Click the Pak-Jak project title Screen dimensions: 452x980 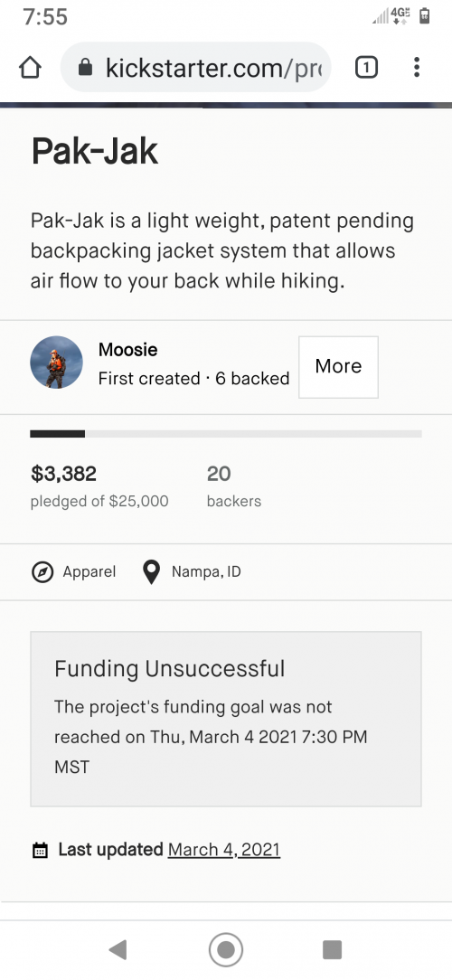click(x=94, y=152)
